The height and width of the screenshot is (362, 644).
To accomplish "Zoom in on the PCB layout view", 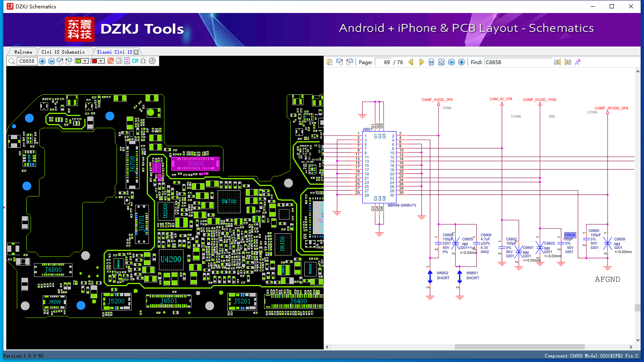I will coord(42,61).
